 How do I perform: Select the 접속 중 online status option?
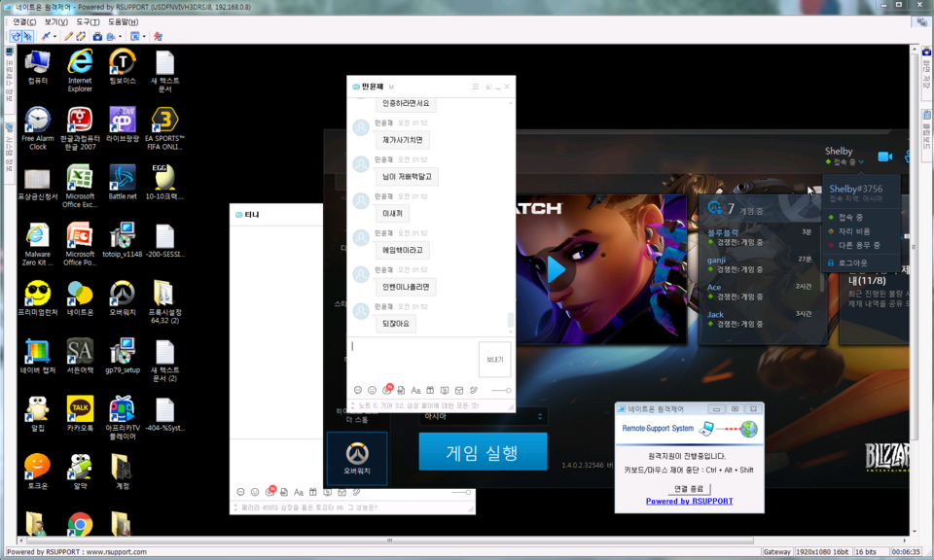[849, 217]
